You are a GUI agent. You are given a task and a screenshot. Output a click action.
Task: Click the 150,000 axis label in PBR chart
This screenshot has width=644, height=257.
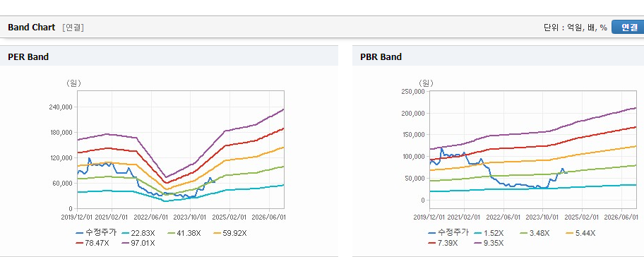(413, 135)
